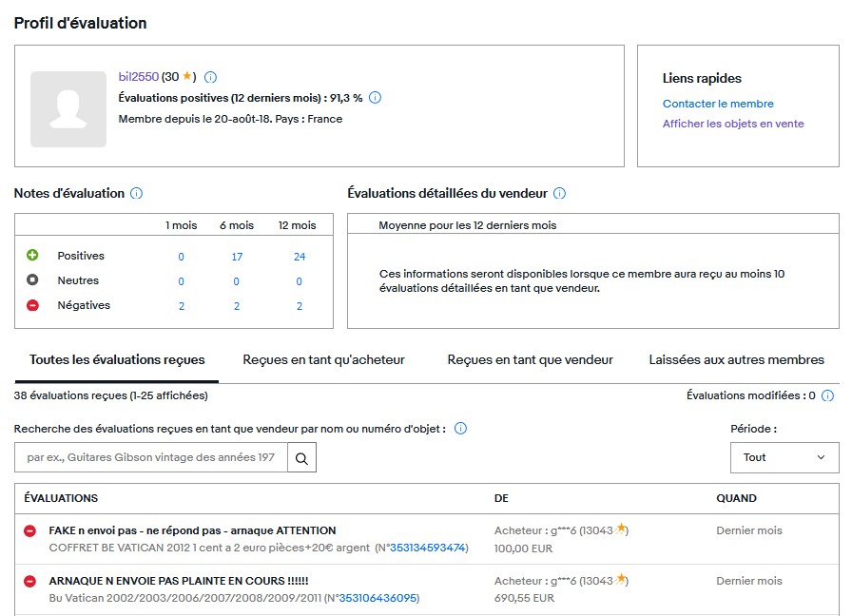The height and width of the screenshot is (616, 852).
Task: Click info icon after the seller search label
Action: (x=460, y=429)
